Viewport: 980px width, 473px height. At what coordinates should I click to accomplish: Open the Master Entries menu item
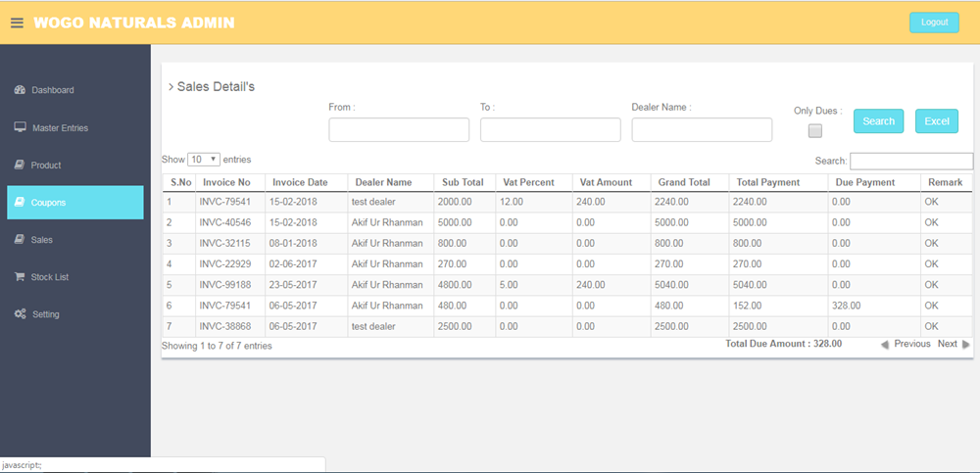coord(60,128)
